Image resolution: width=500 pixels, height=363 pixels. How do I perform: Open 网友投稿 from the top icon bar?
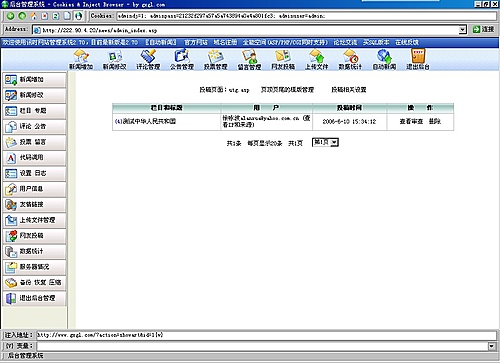point(283,60)
